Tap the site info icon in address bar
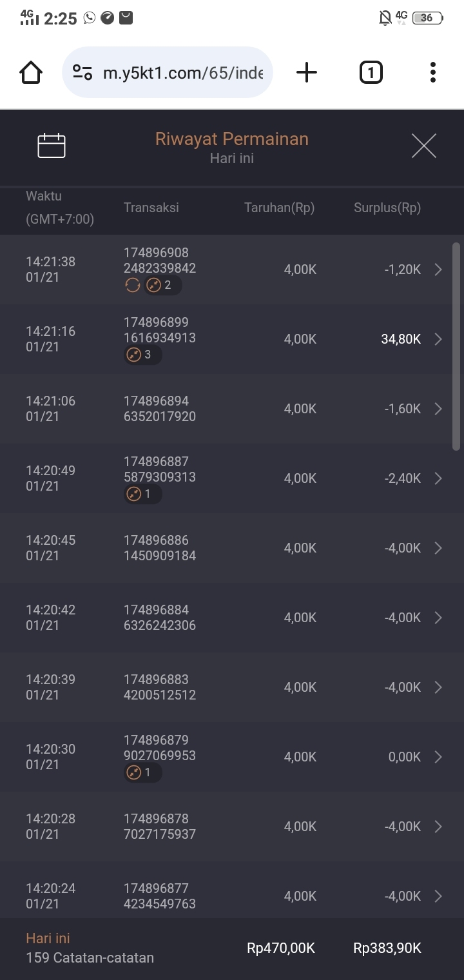 pyautogui.click(x=82, y=72)
